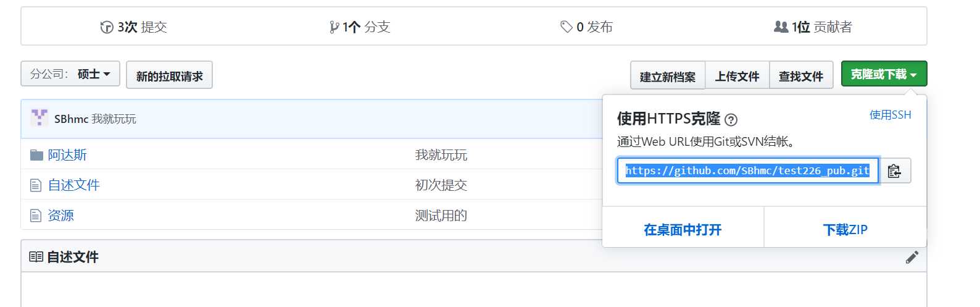Image resolution: width=980 pixels, height=307 pixels.
Task: Open the 阿达斯 folder link
Action: tap(67, 155)
